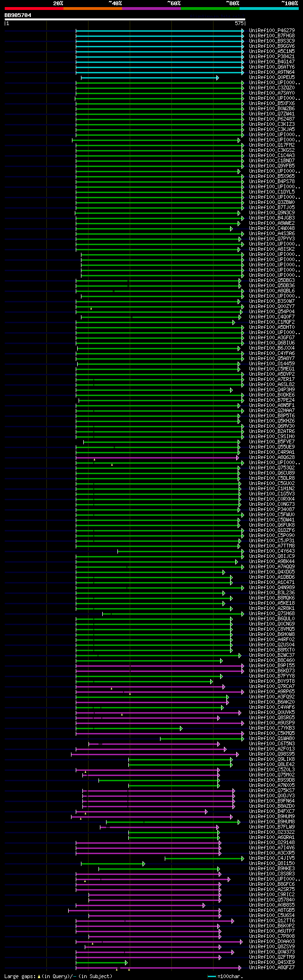Select label UniRef100_Q5DBG3
The image size is (303, 980).
click(272, 281)
